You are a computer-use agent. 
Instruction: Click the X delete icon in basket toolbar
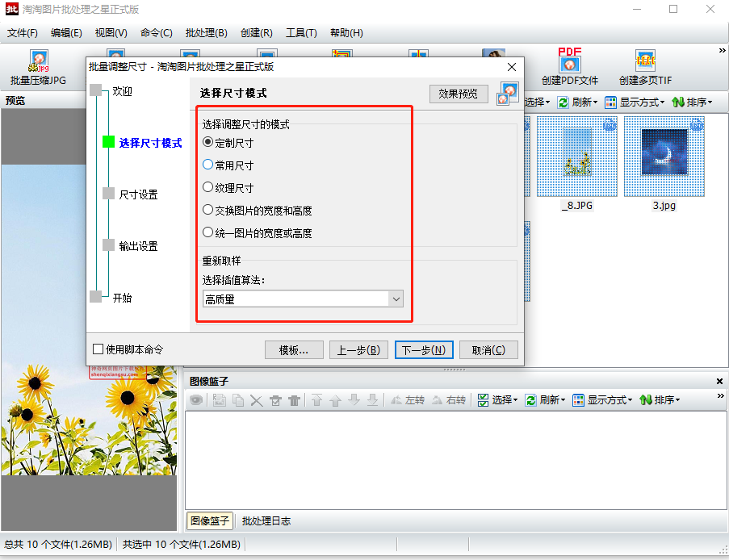(257, 400)
